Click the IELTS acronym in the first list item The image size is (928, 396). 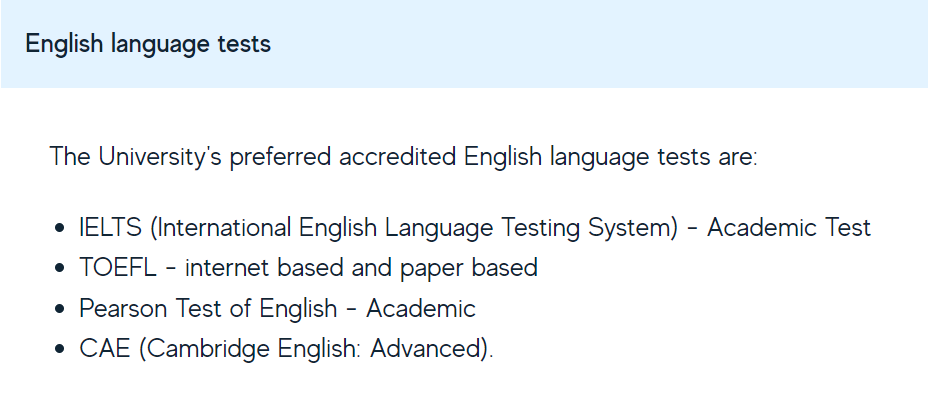tap(111, 228)
